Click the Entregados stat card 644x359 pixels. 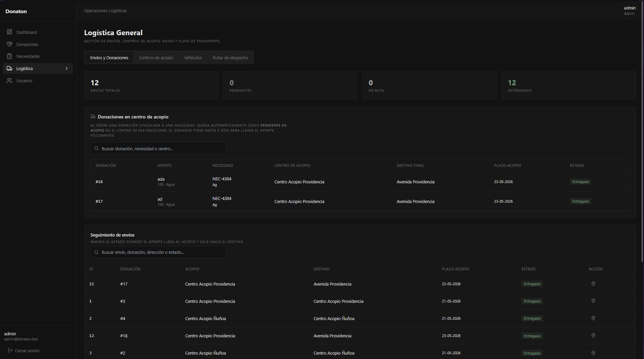[569, 85]
